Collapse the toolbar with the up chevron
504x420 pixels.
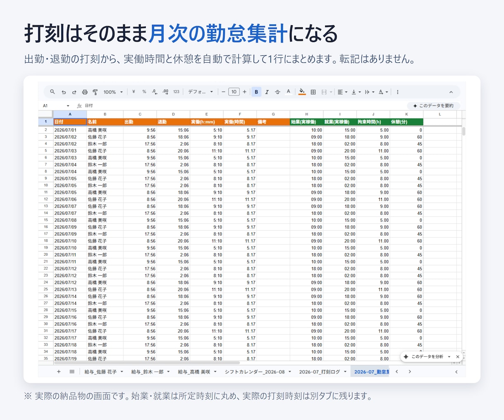(451, 92)
